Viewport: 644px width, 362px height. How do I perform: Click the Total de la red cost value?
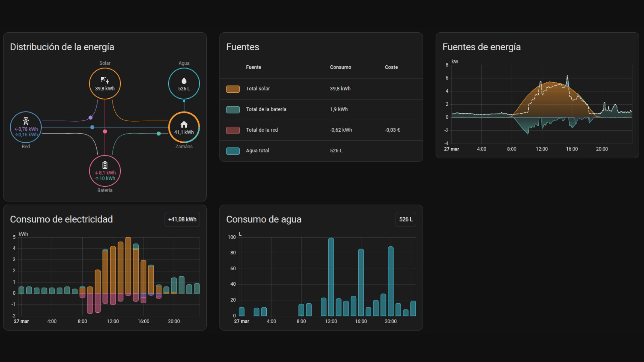[x=392, y=130]
